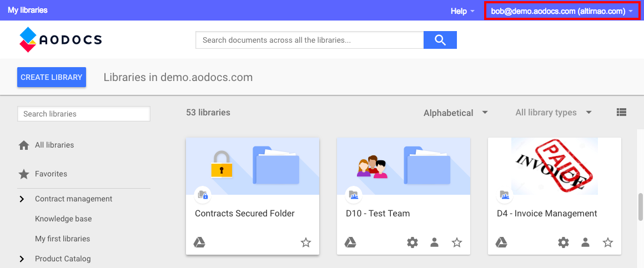Viewport: 644px width, 268px height.
Task: Open settings gear on D10 - Test Team
Action: pyautogui.click(x=412, y=242)
